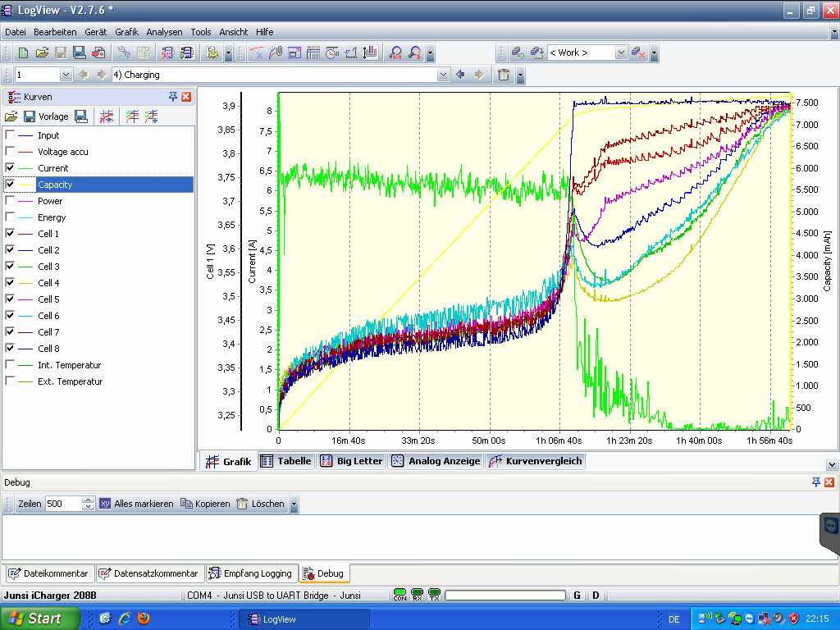The image size is (840, 630).
Task: Click the open folder icon in main toolbar
Action: [42, 52]
